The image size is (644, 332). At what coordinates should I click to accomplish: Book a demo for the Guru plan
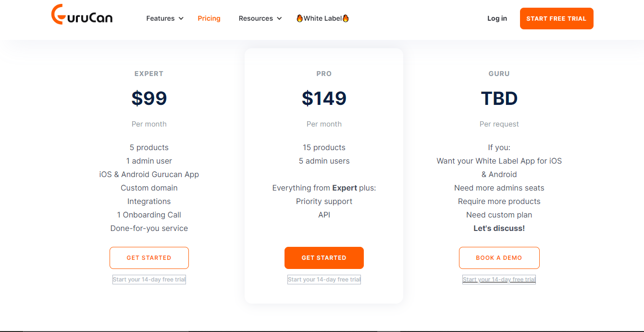(x=499, y=258)
